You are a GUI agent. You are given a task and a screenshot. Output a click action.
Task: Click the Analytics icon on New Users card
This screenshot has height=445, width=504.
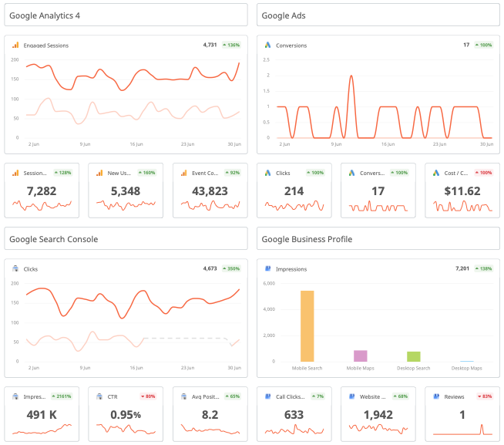tap(99, 173)
